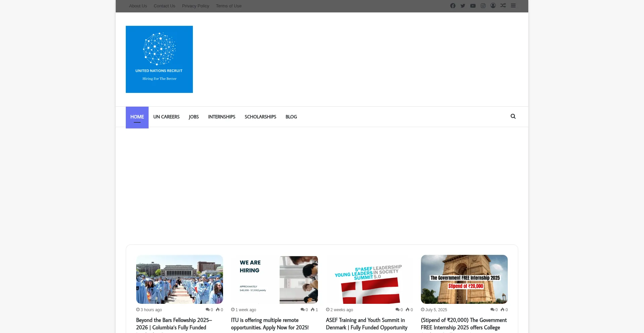This screenshot has height=333, width=644.
Task: Open the About Us link
Action: tap(138, 6)
